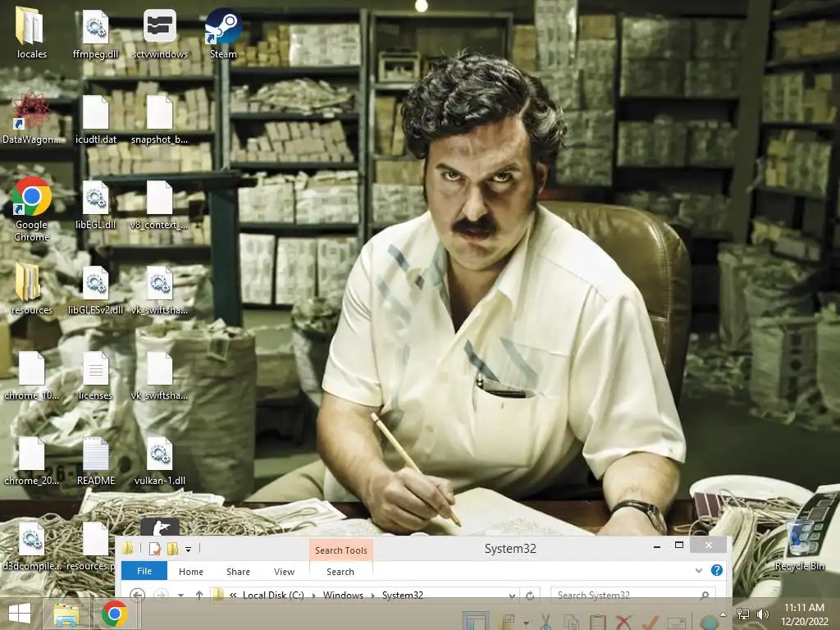
Task: Switch to the Search ribbon tab
Action: (340, 572)
